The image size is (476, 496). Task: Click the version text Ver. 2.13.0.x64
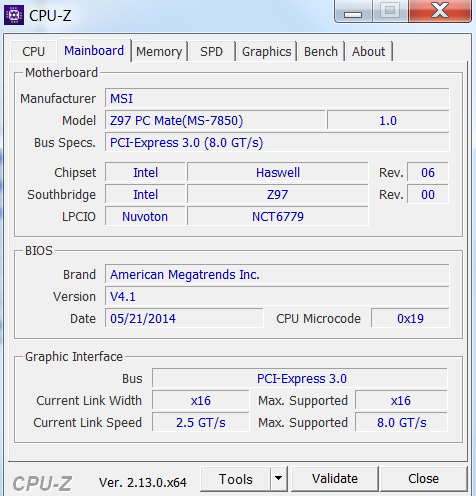coord(143,482)
